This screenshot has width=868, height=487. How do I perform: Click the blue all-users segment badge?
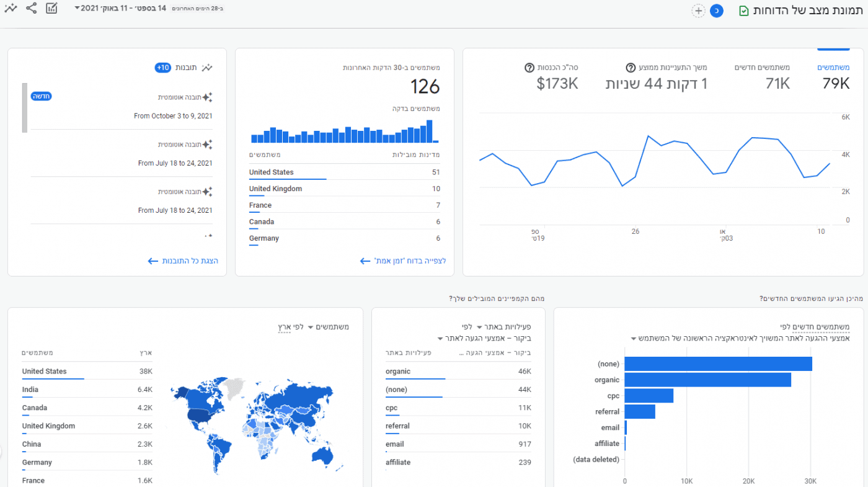click(717, 11)
